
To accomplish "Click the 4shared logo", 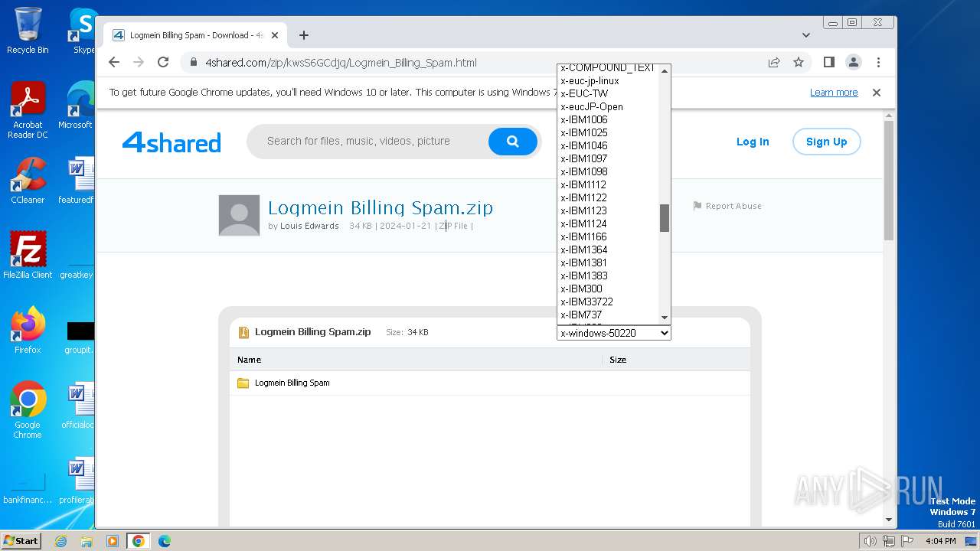I will tap(171, 142).
